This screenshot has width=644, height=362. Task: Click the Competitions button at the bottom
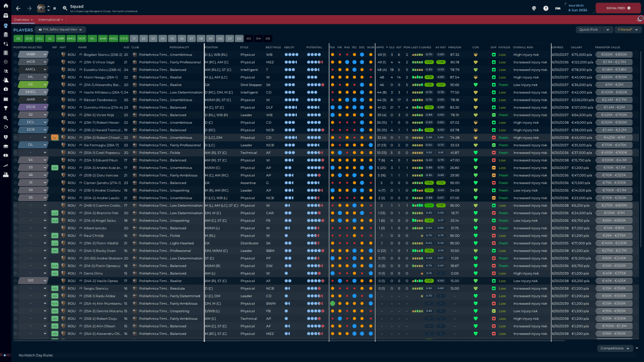coord(614,348)
